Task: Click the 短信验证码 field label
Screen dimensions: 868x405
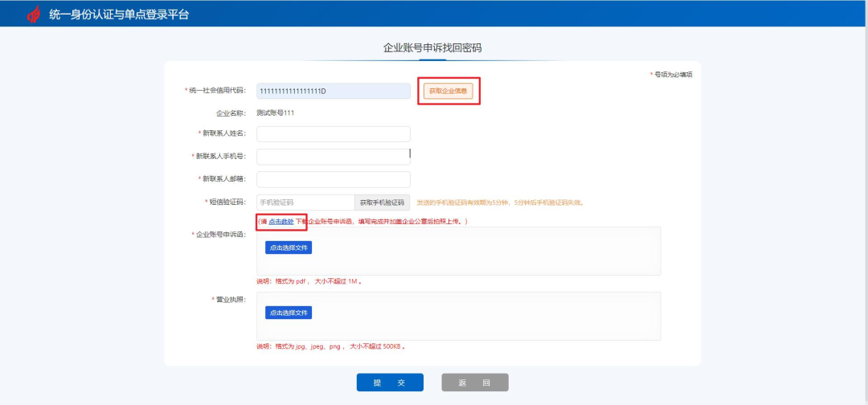Action: click(225, 202)
